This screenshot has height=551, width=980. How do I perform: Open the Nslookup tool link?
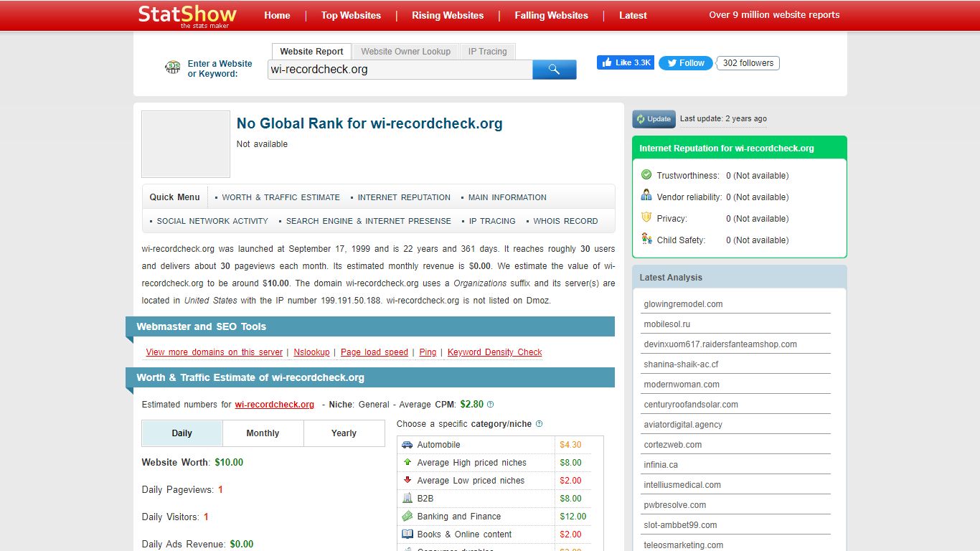(311, 352)
